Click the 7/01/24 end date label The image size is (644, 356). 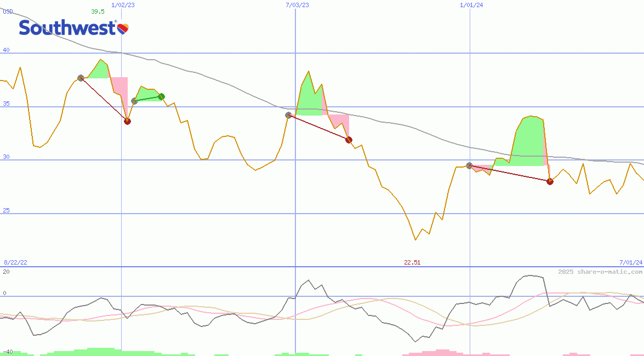[631, 262]
